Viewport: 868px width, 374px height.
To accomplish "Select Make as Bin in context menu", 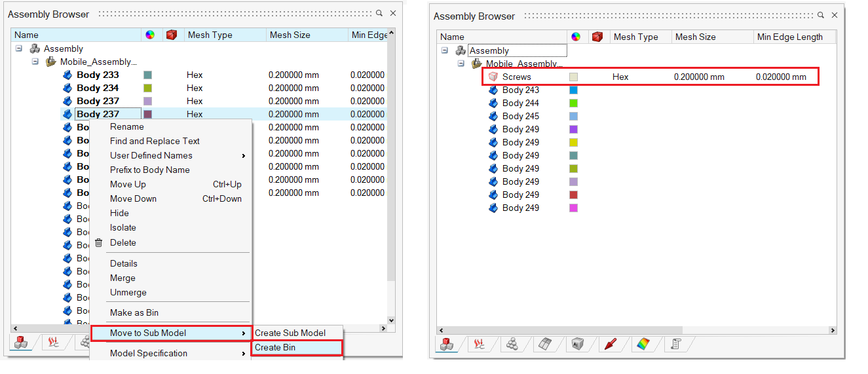I will (134, 312).
